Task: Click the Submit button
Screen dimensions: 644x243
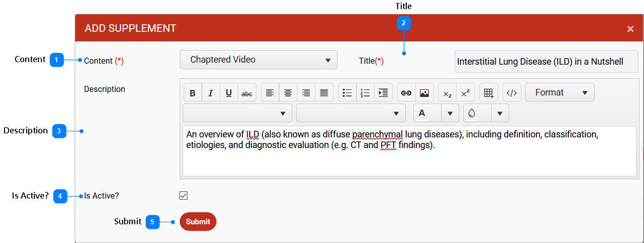Action: point(198,222)
